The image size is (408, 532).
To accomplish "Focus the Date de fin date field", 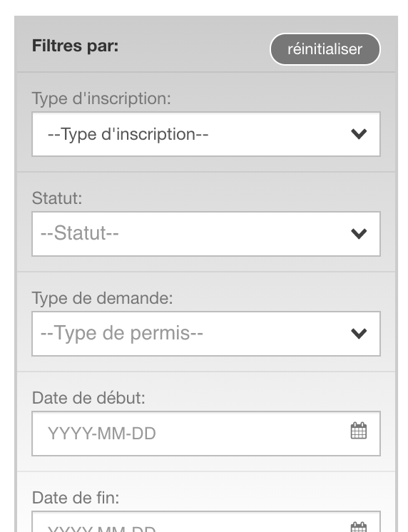I will (206, 521).
